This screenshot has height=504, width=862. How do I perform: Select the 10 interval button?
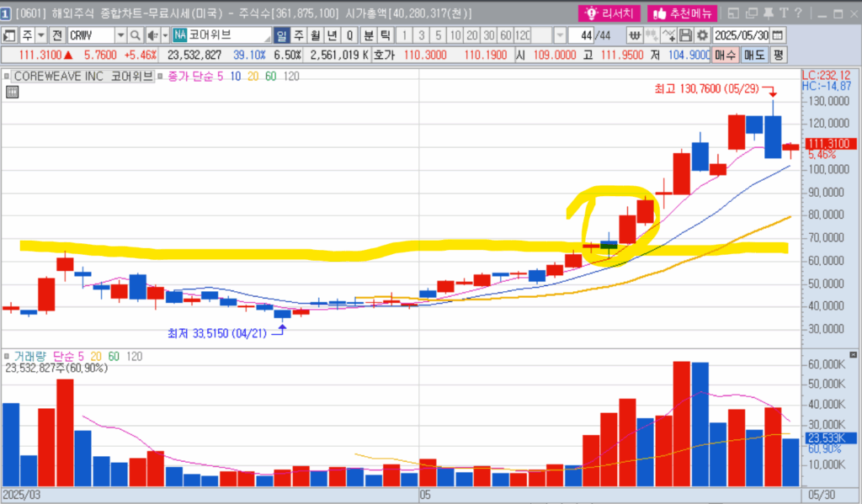point(455,35)
